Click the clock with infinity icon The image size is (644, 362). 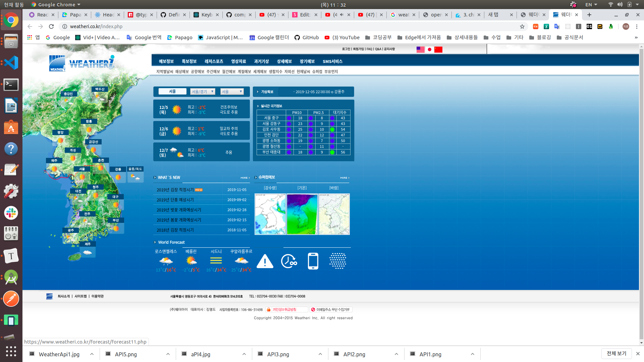coord(288,261)
